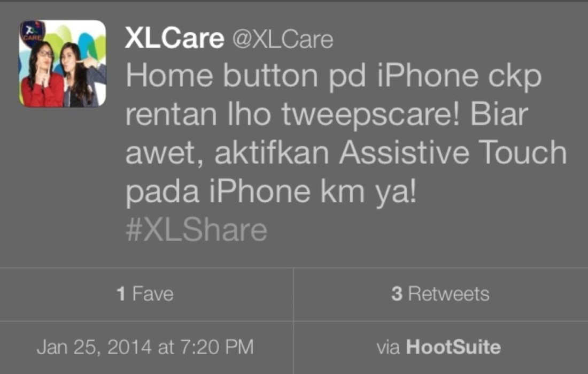Open the XLCare profile avatar photo
The image size is (588, 374).
[x=63, y=64]
